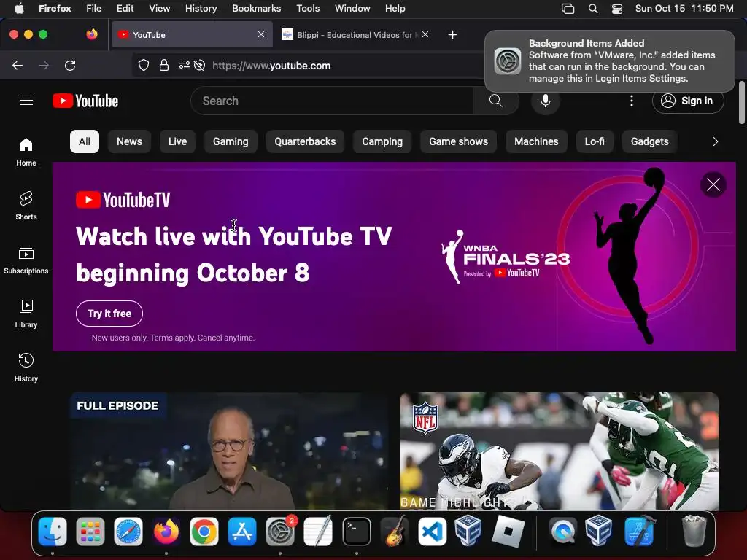The image size is (747, 560).
Task: Open System Settings from the Dock
Action: tap(280, 532)
